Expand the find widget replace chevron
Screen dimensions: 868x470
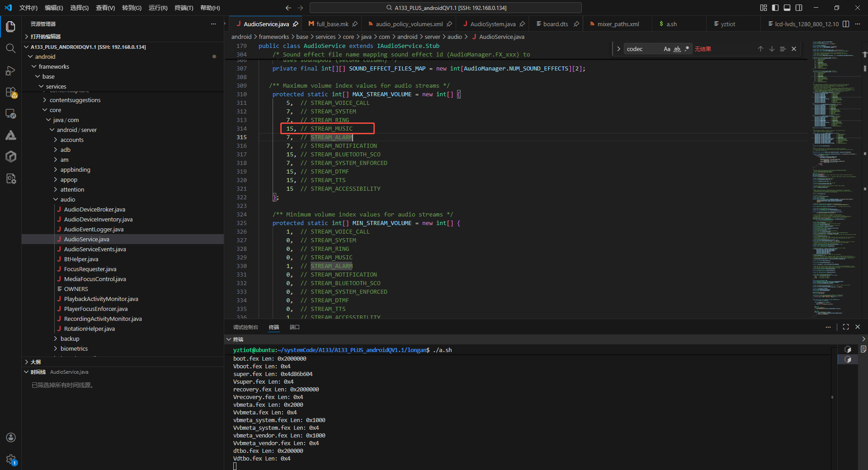pos(618,49)
